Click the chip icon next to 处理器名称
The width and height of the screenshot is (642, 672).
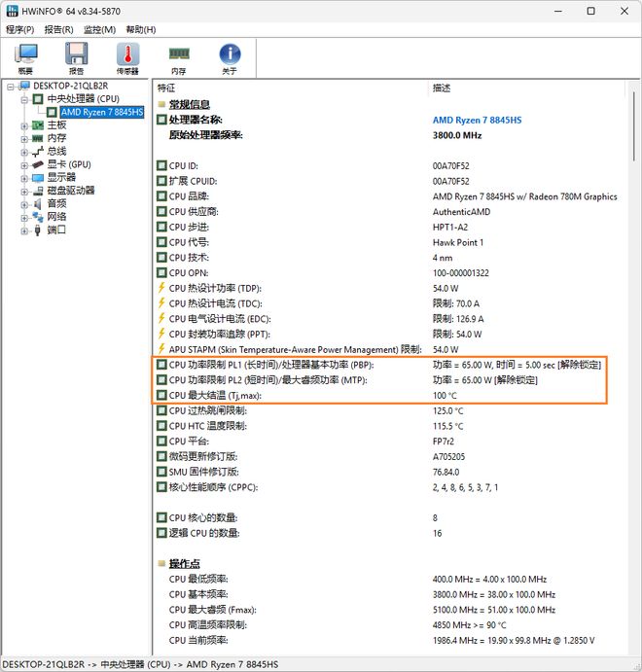pyautogui.click(x=161, y=120)
